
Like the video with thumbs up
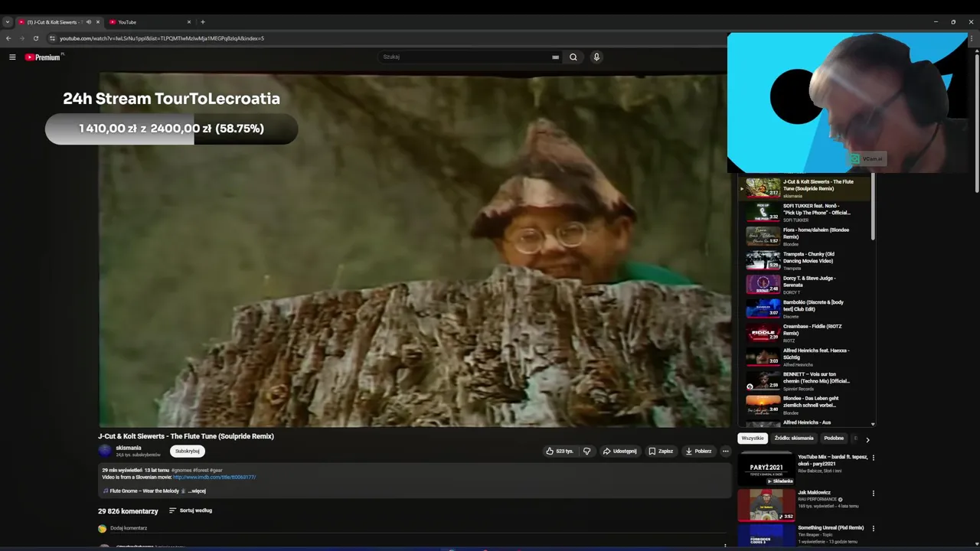tap(559, 451)
